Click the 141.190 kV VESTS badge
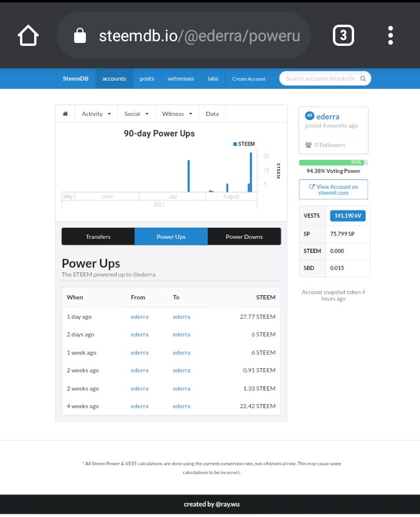The image size is (420, 517). 348,216
